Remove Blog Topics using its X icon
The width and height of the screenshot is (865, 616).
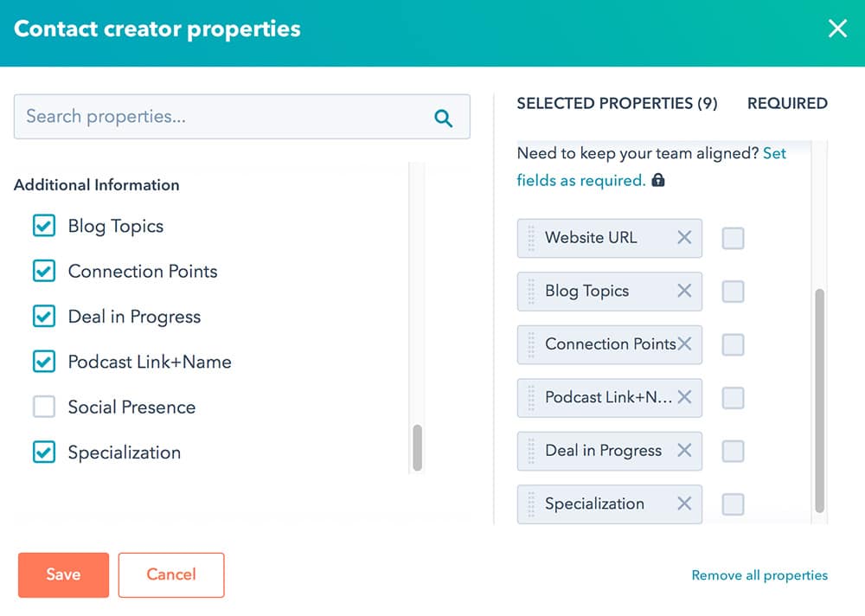(684, 292)
